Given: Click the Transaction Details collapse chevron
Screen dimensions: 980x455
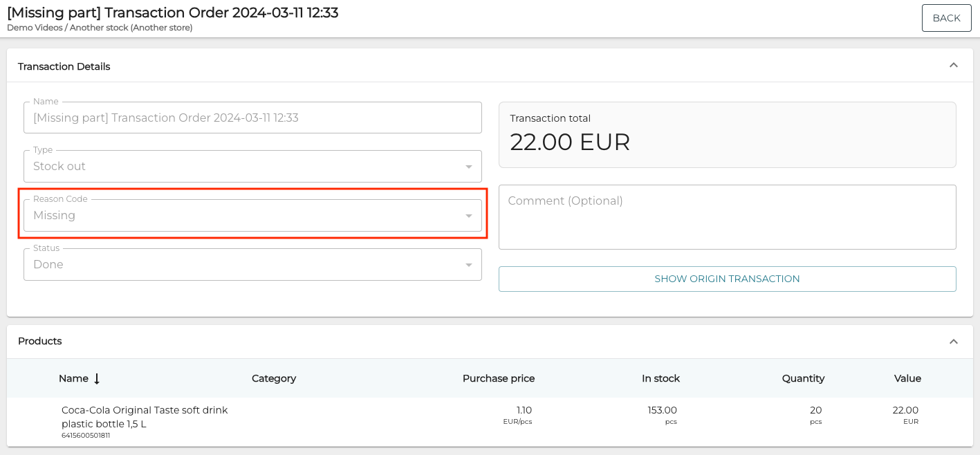Looking at the screenshot, I should click(x=954, y=64).
